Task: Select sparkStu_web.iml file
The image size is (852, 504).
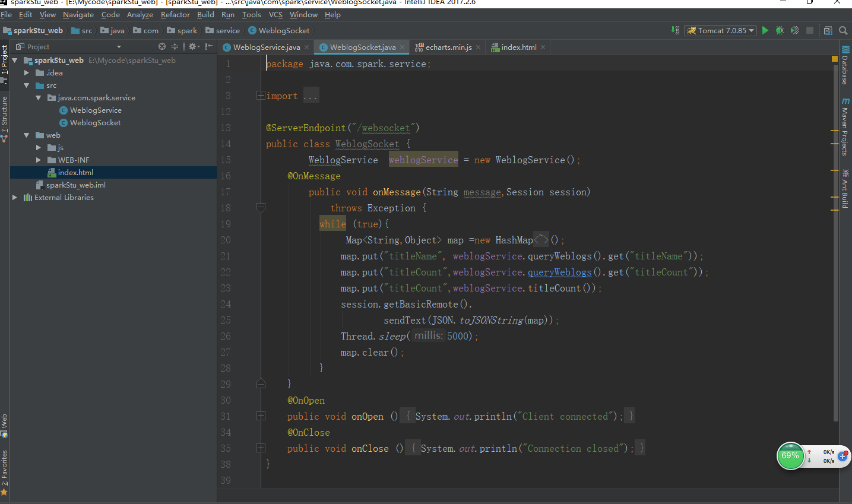Action: pyautogui.click(x=76, y=185)
